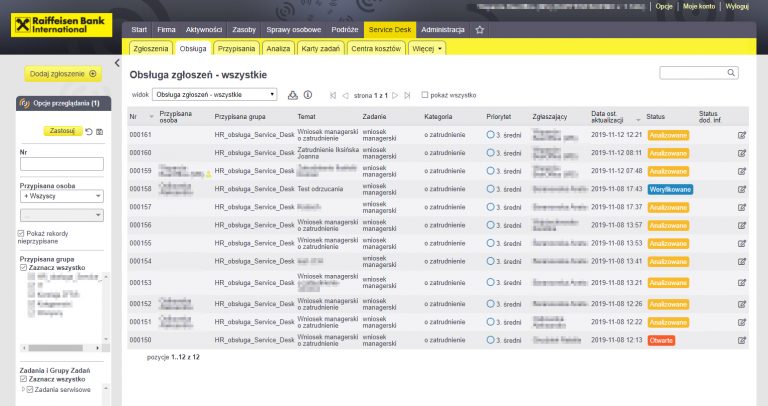
Task: Click the 'Weryfikowane' status badge of 000158
Action: [x=670, y=190]
